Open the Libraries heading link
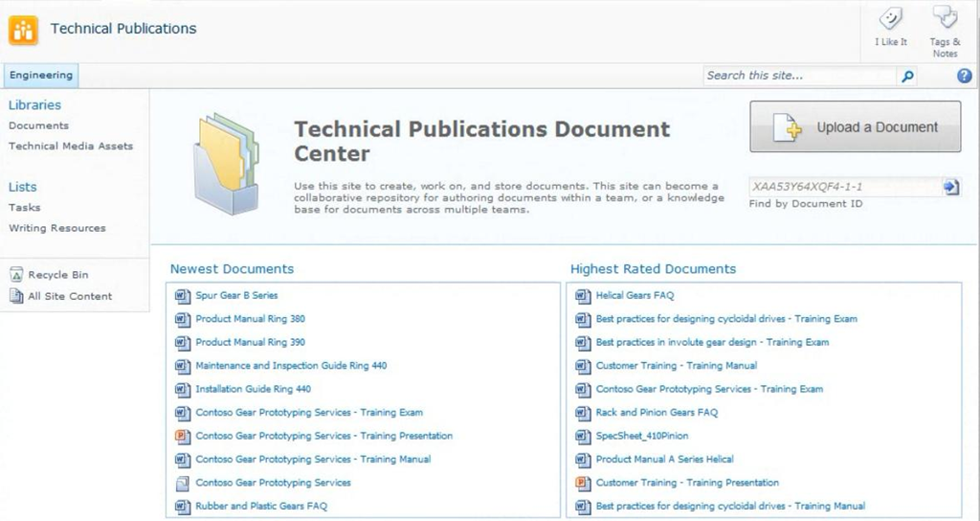Image resolution: width=980 pixels, height=521 pixels. coord(35,105)
